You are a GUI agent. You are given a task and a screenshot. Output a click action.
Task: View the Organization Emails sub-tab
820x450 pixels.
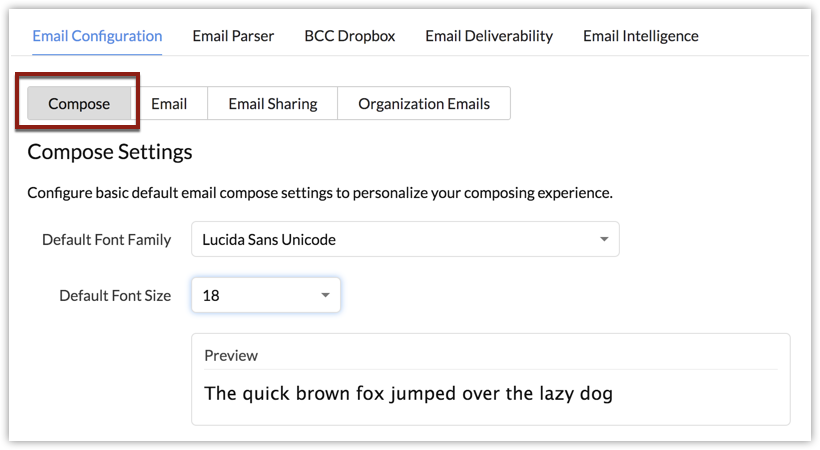pos(424,104)
